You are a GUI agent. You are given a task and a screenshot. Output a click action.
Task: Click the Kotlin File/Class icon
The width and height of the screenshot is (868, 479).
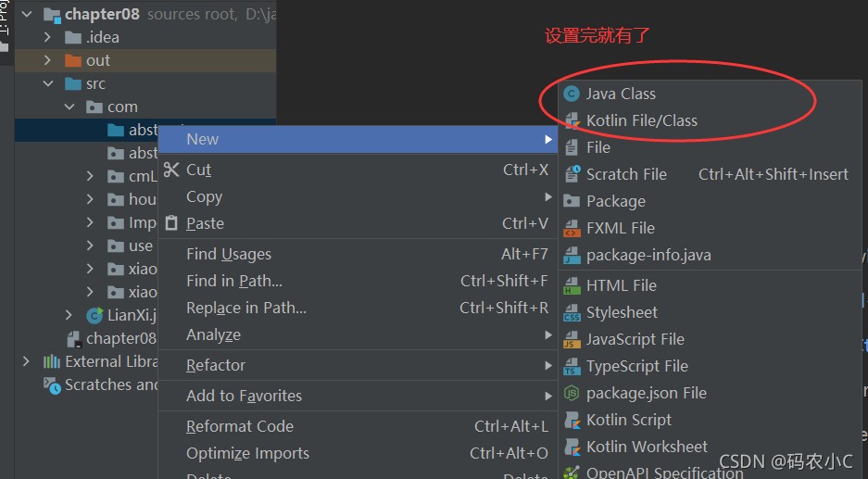pyautogui.click(x=572, y=120)
